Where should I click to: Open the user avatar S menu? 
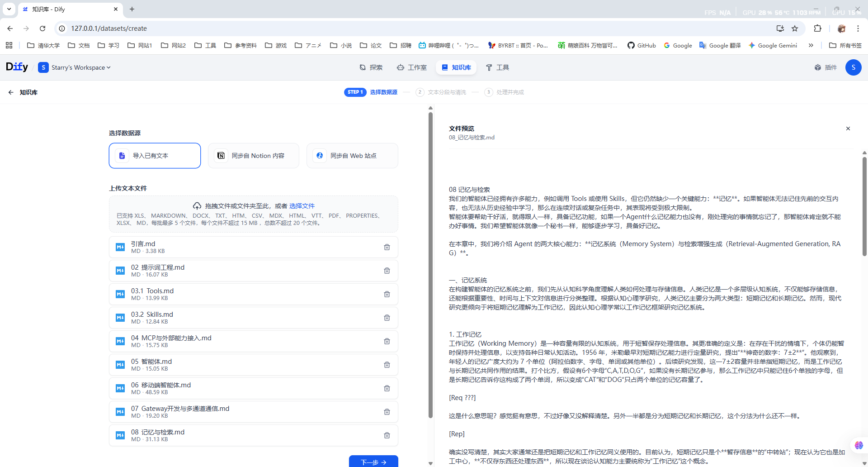pyautogui.click(x=853, y=67)
